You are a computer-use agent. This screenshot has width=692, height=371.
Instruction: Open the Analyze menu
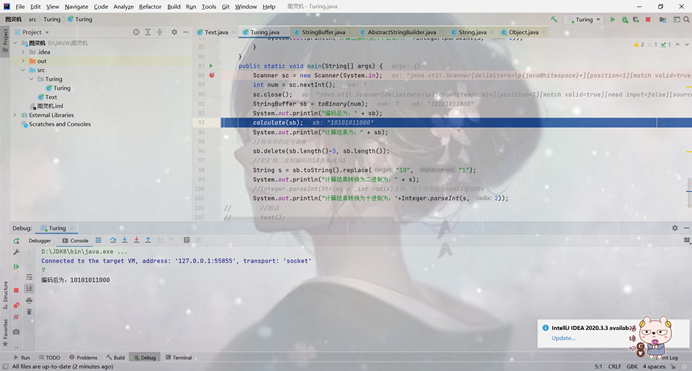coord(124,7)
